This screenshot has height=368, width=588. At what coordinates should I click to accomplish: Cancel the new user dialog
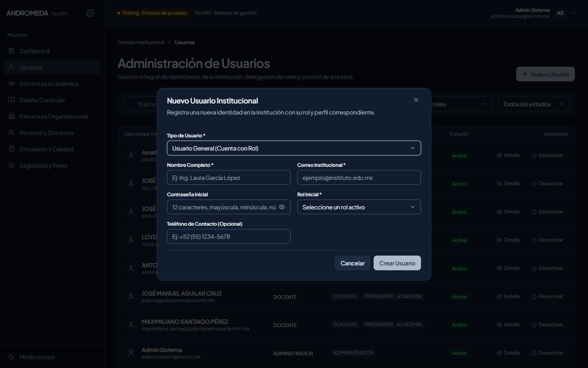[352, 263]
